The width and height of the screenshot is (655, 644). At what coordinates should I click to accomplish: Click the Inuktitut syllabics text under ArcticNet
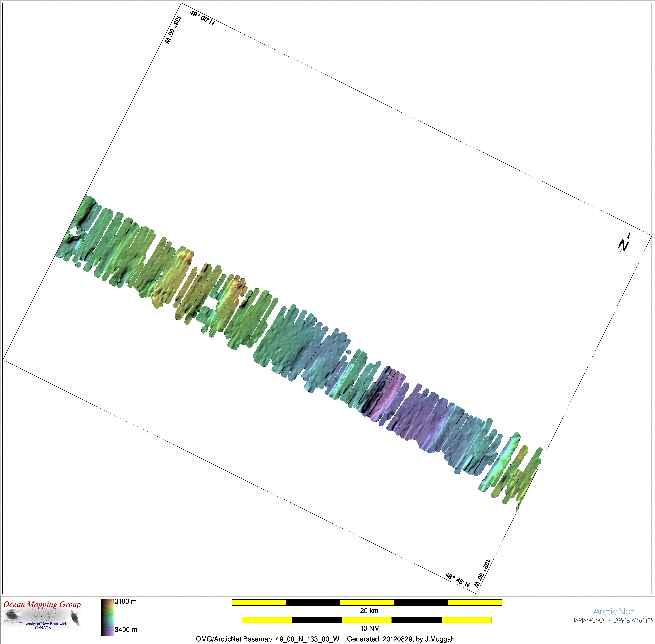(613, 621)
